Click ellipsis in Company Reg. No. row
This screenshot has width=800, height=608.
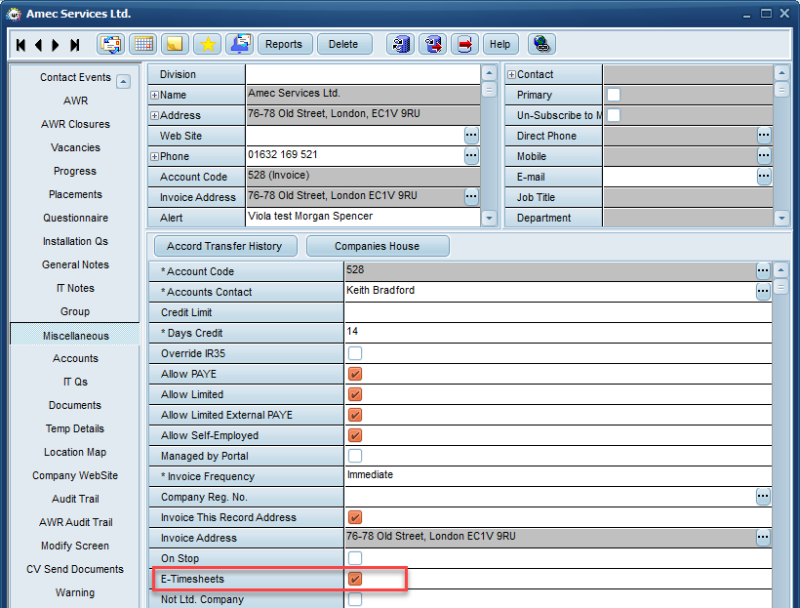click(x=763, y=496)
